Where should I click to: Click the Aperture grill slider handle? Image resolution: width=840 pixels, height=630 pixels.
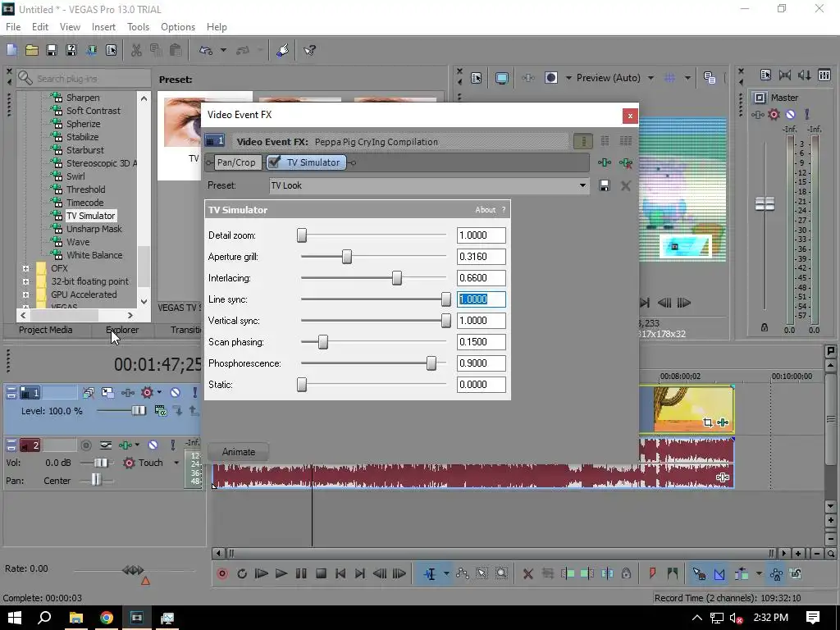coord(347,257)
